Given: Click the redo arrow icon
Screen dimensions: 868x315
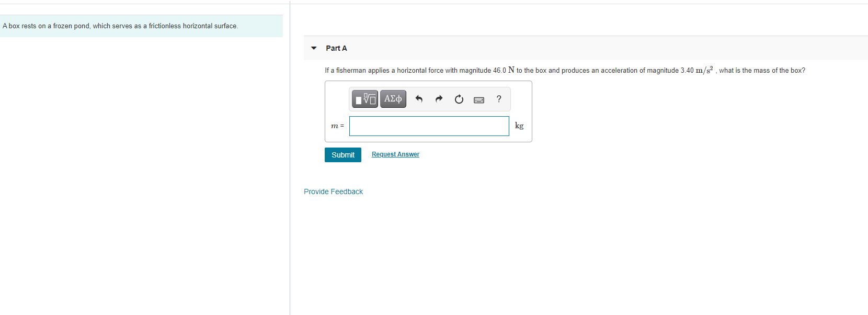Looking at the screenshot, I should coord(439,99).
